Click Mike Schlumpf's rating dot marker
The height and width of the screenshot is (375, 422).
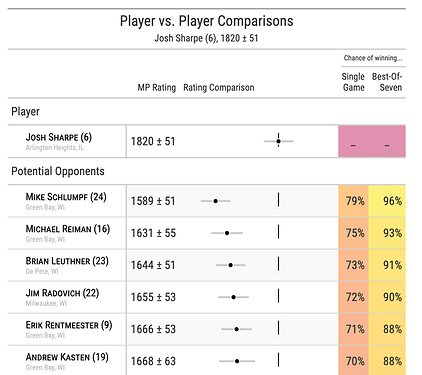pos(216,201)
